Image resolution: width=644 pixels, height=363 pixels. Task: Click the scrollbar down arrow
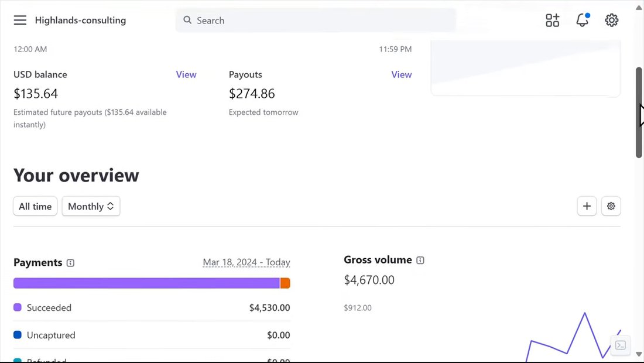point(639,354)
